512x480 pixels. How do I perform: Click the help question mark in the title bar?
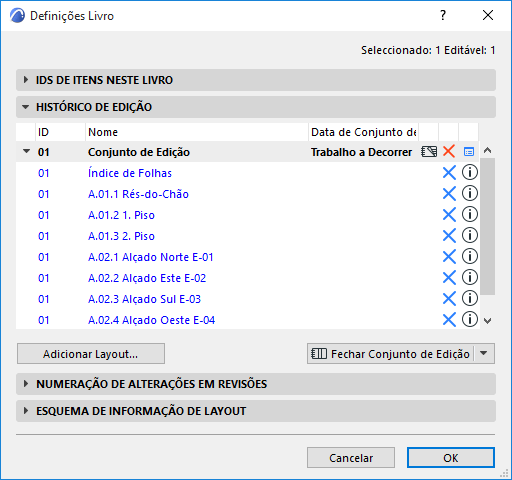[x=443, y=15]
